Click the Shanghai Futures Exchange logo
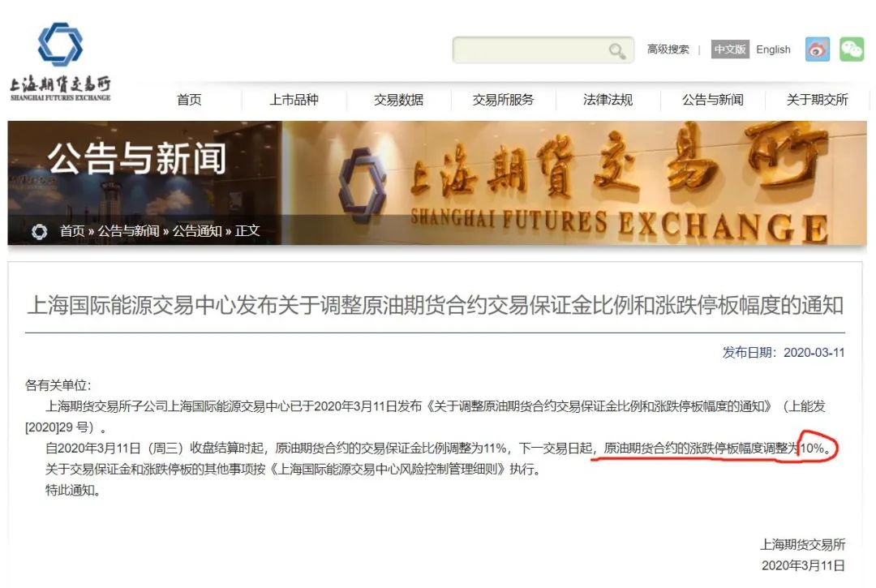 coord(60,62)
